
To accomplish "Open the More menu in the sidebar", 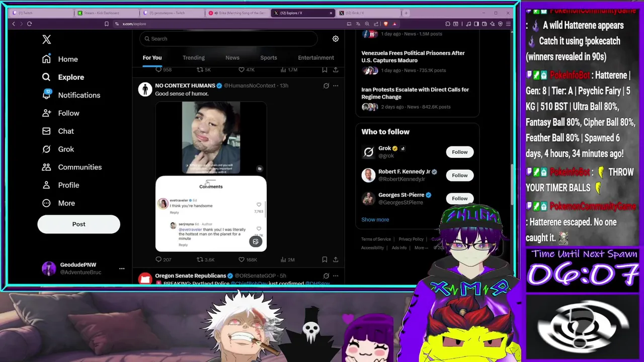I will pyautogui.click(x=58, y=203).
